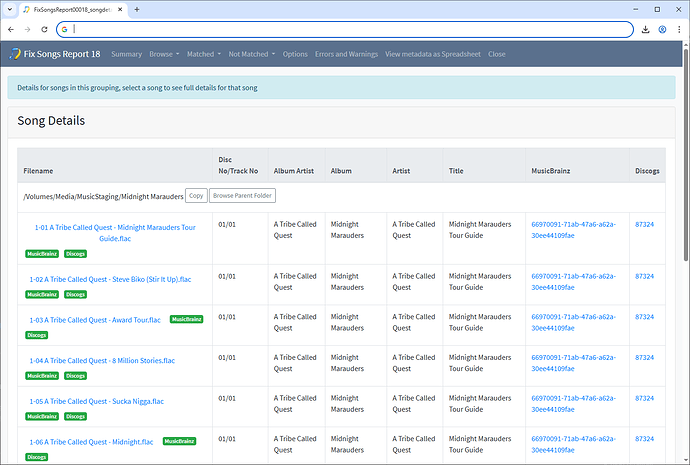Click the folder path /Volumes/Media/MusicStaging/Midnight Marauders
Image resolution: width=690 pixels, height=465 pixels.
pos(103,196)
